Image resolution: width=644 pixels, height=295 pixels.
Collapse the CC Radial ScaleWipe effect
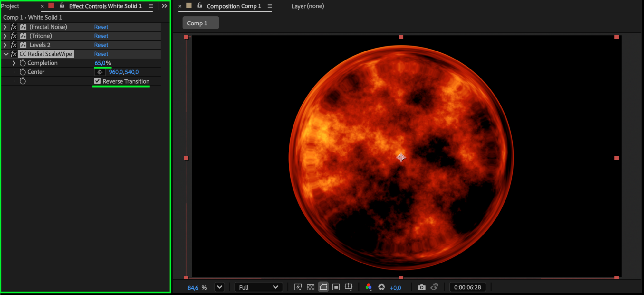pos(6,54)
